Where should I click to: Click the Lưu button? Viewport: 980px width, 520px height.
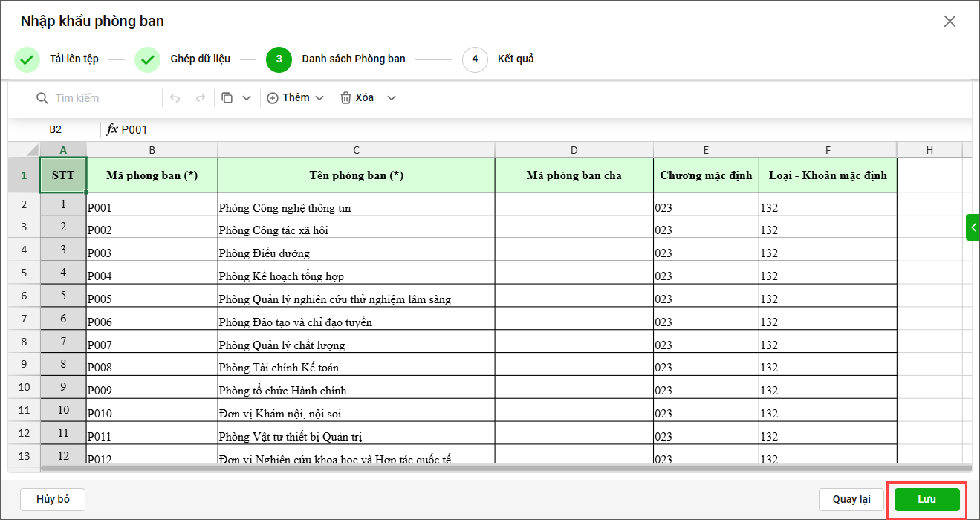pyautogui.click(x=927, y=499)
